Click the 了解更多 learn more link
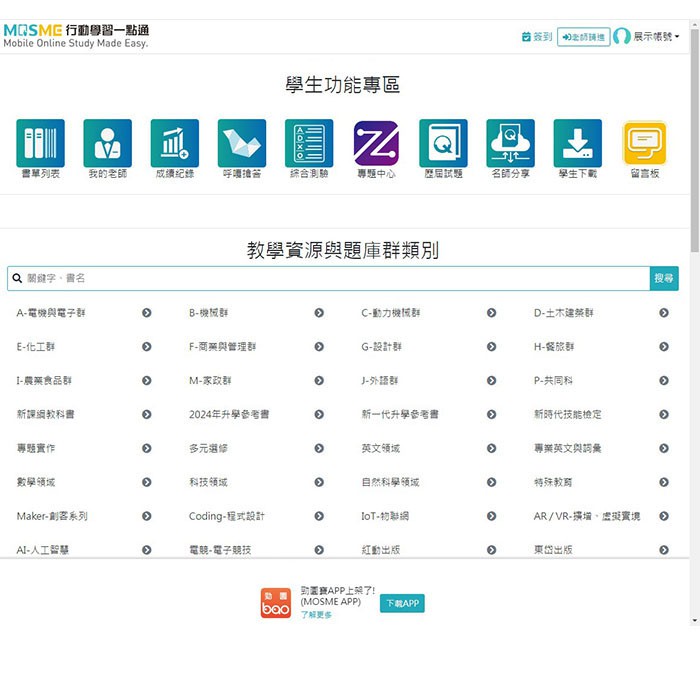The width and height of the screenshot is (700, 700). (316, 615)
